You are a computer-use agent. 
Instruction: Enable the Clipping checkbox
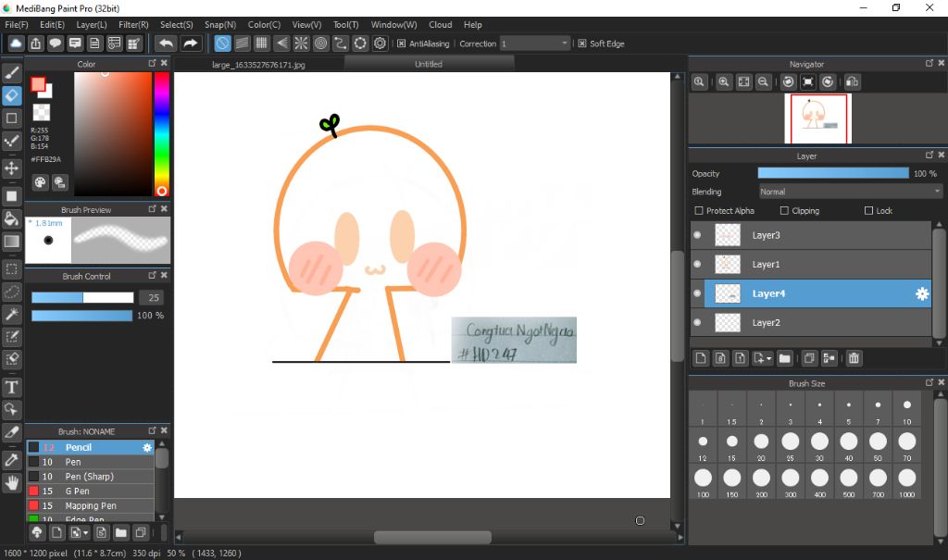pos(784,210)
